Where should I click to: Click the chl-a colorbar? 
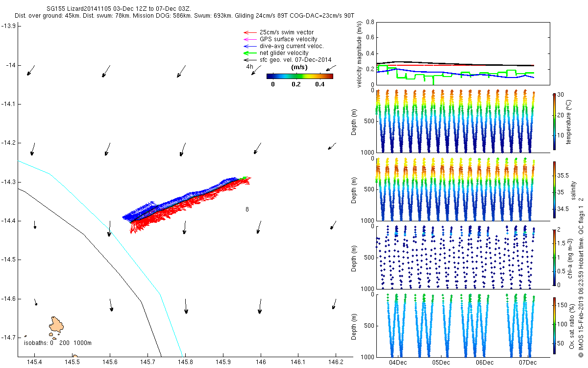click(x=555, y=257)
